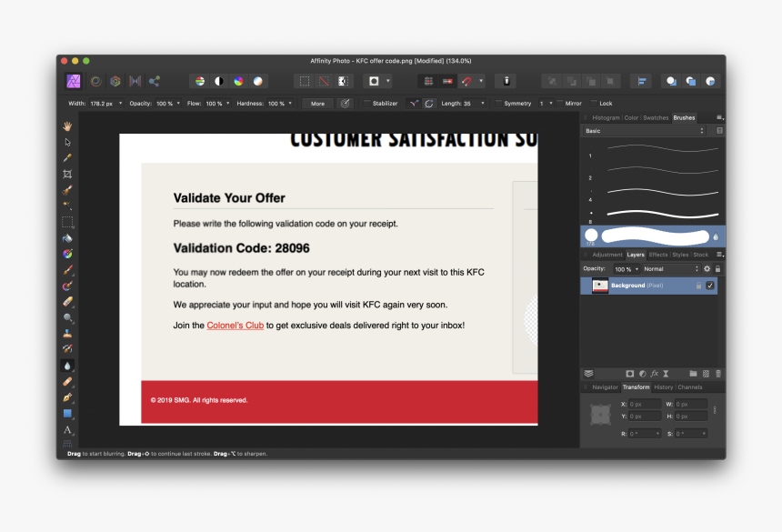Select the Flood Fill bucket tool
Screen dimensions: 782x532
[67, 238]
